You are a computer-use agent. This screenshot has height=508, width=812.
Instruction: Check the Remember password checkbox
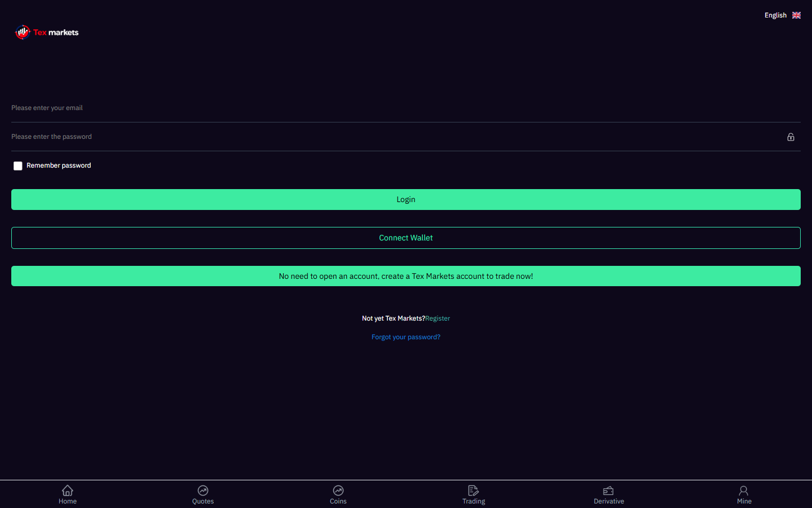click(18, 166)
